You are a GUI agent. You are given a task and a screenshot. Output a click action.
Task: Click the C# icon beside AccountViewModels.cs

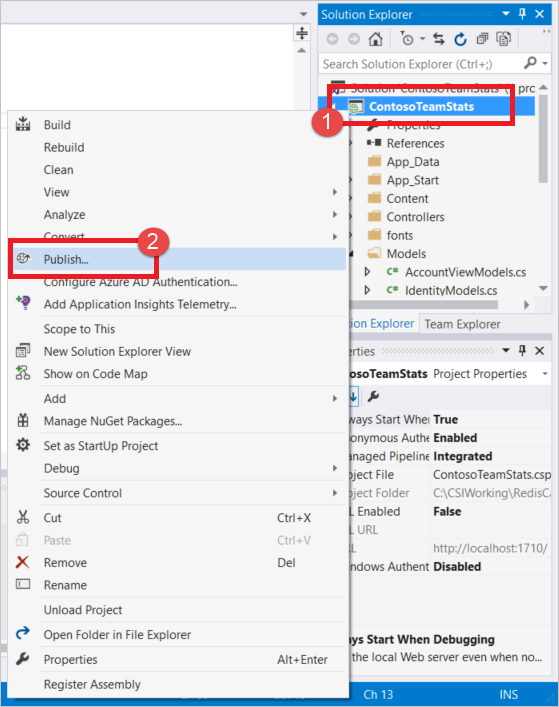click(392, 271)
